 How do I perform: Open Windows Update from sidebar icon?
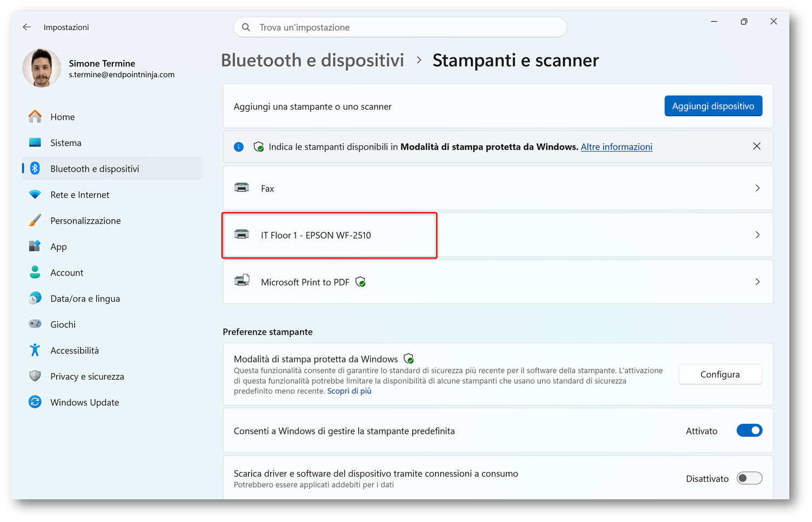[x=35, y=402]
